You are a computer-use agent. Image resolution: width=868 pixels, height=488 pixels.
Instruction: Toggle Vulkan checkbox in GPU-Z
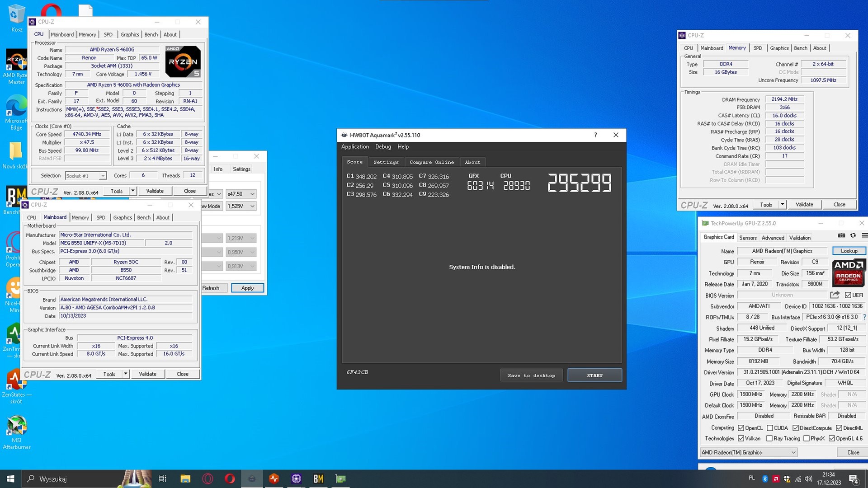pos(741,438)
